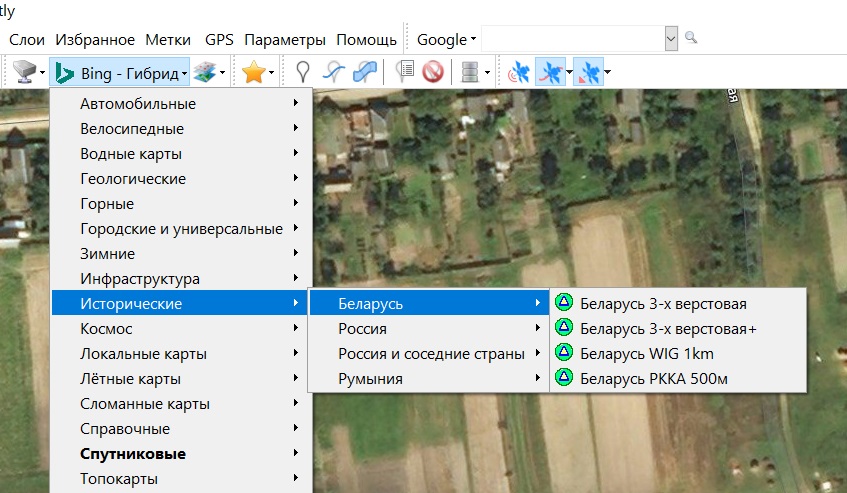Click in the search text field
The image size is (847, 493).
[x=572, y=40]
